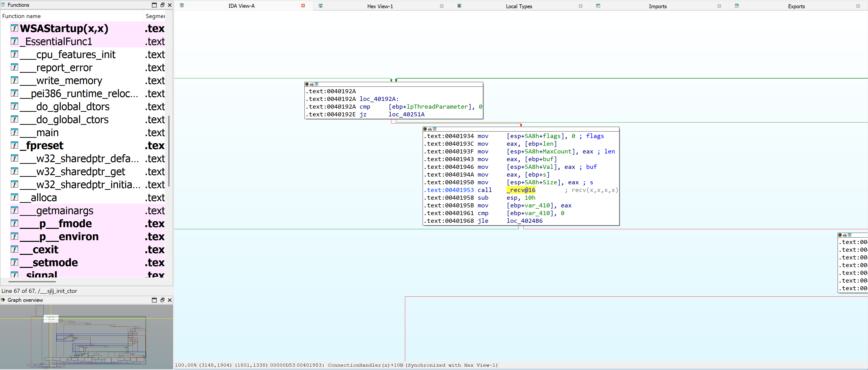Click the Exports tab icon
This screenshot has width=868, height=370.
737,6
